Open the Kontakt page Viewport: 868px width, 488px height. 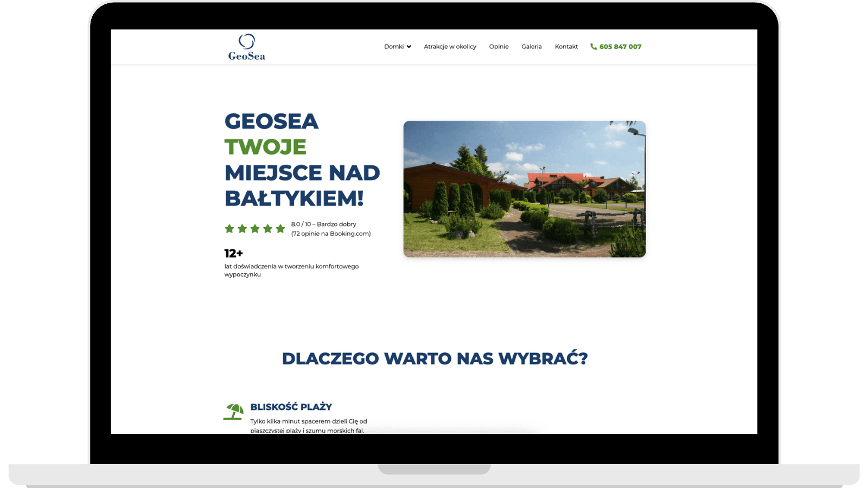[566, 47]
